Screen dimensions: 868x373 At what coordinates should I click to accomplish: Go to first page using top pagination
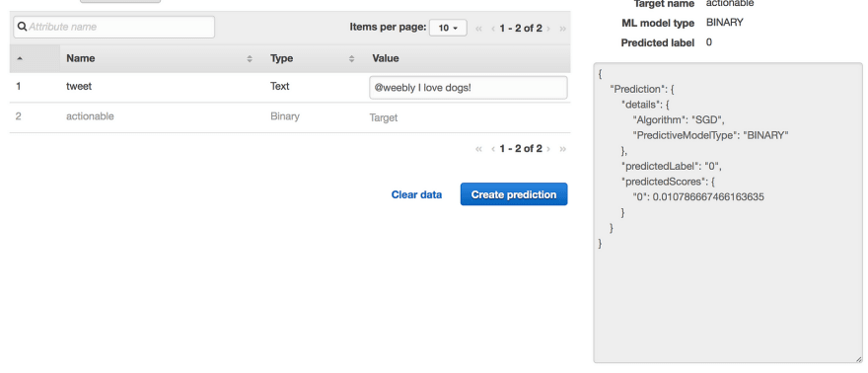click(478, 29)
